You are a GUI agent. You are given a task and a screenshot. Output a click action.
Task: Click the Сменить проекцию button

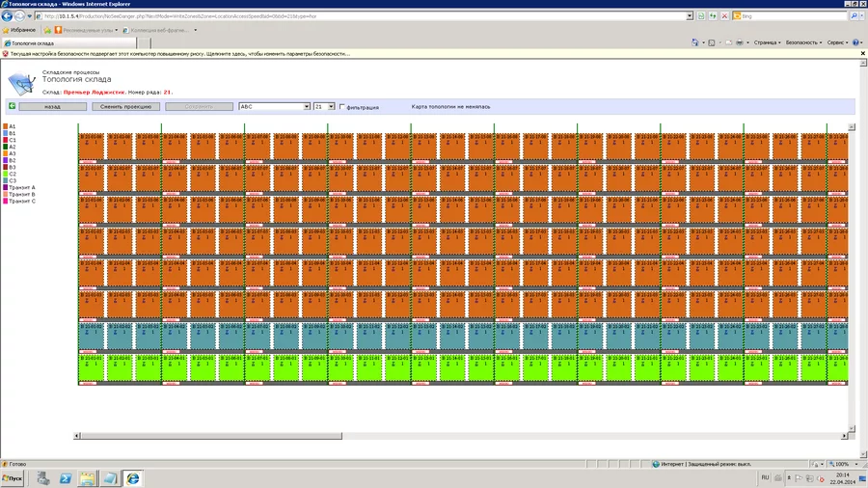pyautogui.click(x=125, y=106)
